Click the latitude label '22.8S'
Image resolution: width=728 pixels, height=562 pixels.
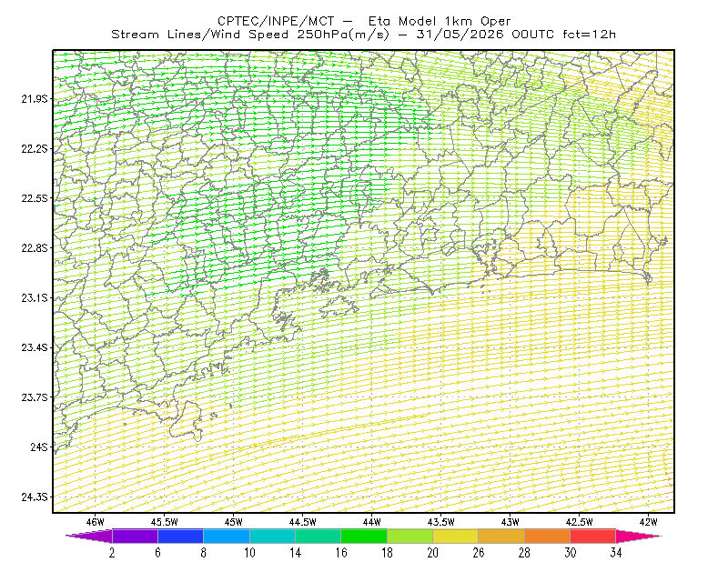click(35, 248)
